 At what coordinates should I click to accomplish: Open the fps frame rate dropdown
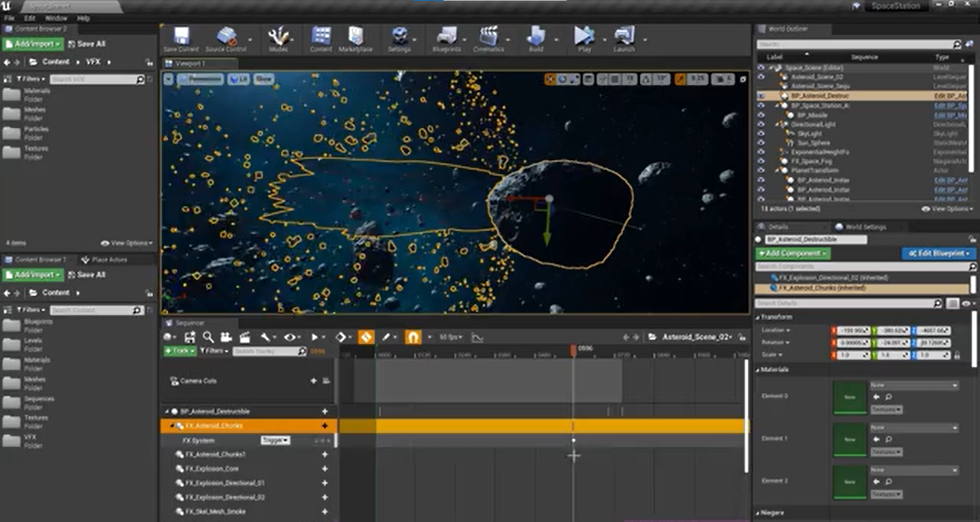point(451,337)
